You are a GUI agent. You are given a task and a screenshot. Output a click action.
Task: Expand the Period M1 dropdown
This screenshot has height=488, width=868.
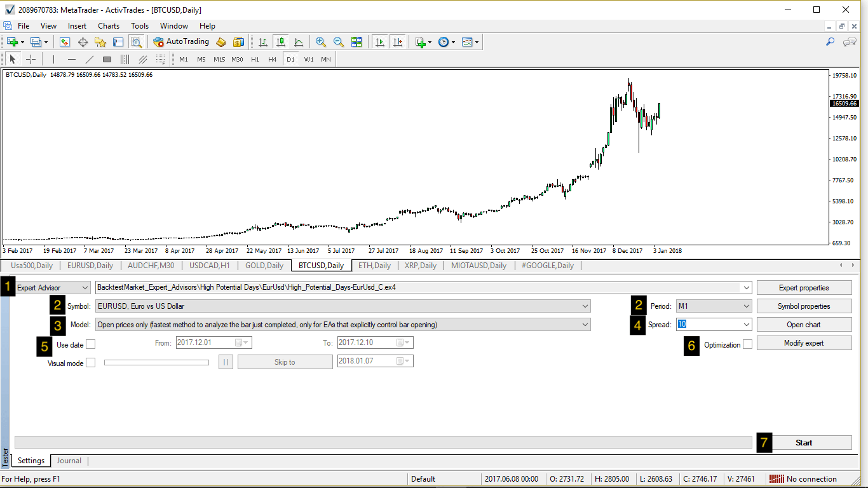714,306
